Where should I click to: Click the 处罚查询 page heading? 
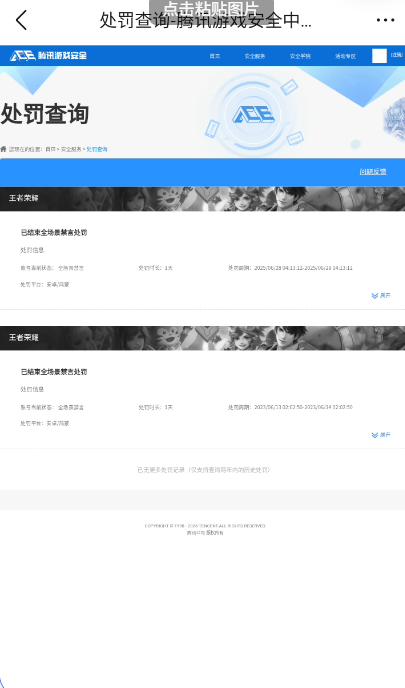click(45, 114)
